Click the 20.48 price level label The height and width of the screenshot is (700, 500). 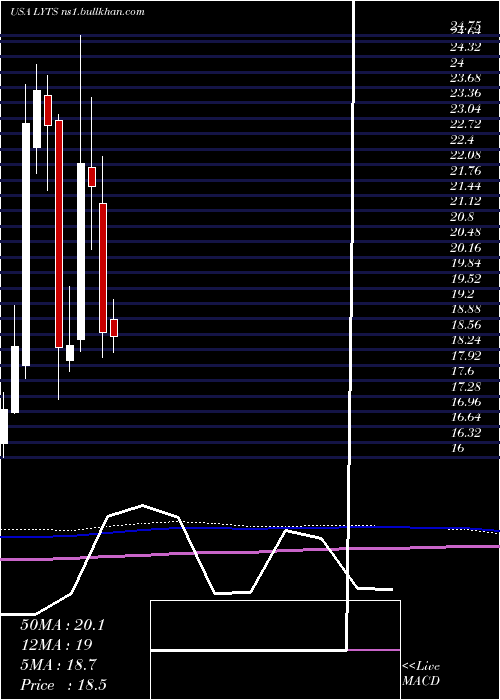coord(466,233)
